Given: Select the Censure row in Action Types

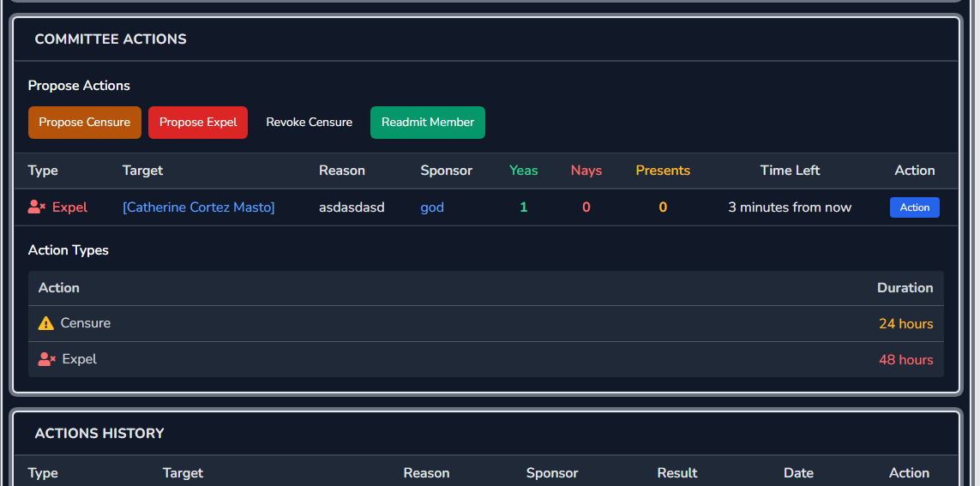Looking at the screenshot, I should (x=485, y=324).
